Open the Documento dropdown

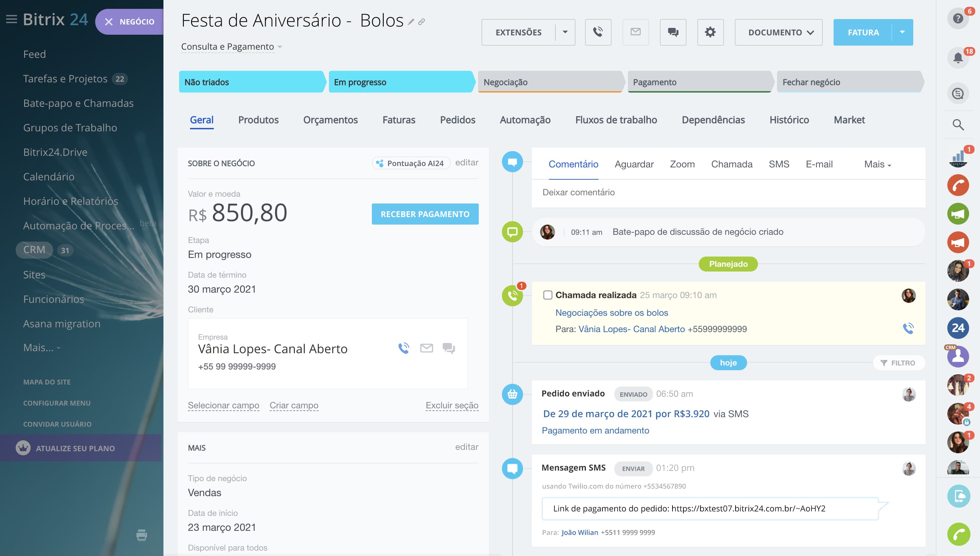click(x=778, y=32)
